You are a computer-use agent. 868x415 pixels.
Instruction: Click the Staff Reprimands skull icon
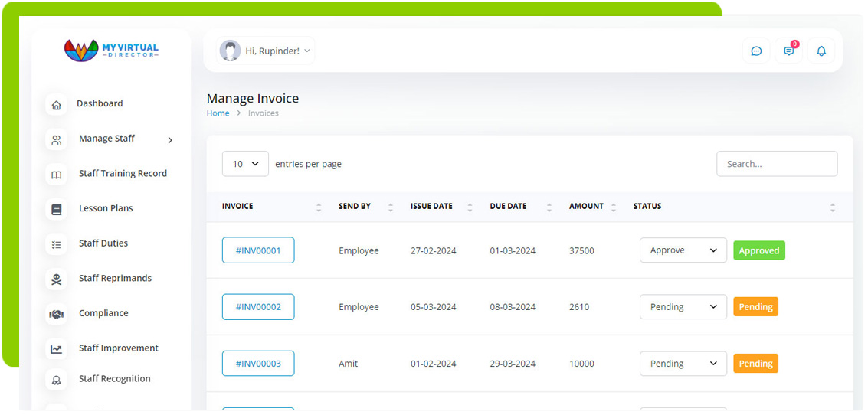point(56,279)
